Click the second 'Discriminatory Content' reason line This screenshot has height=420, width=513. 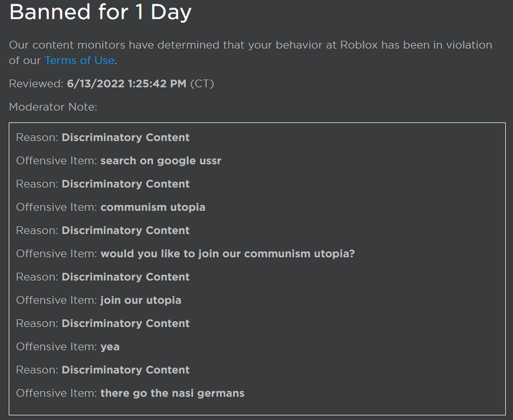click(125, 184)
